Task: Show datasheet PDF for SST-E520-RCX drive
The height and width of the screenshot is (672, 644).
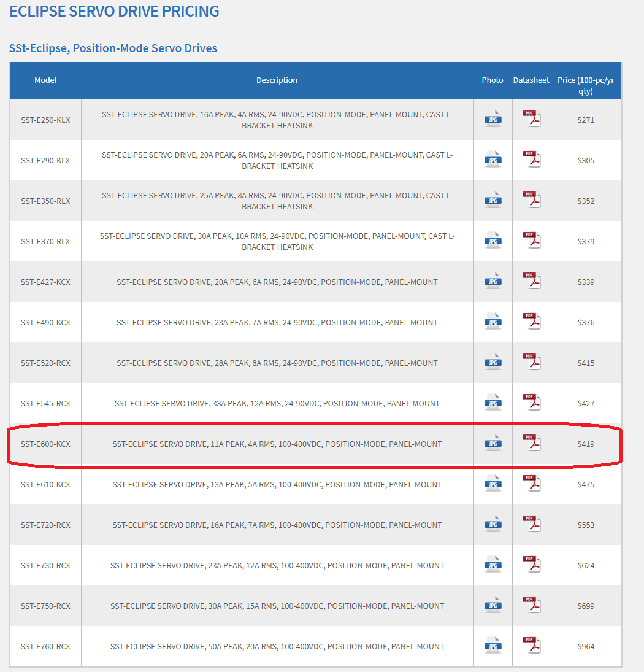Action: [x=532, y=361]
